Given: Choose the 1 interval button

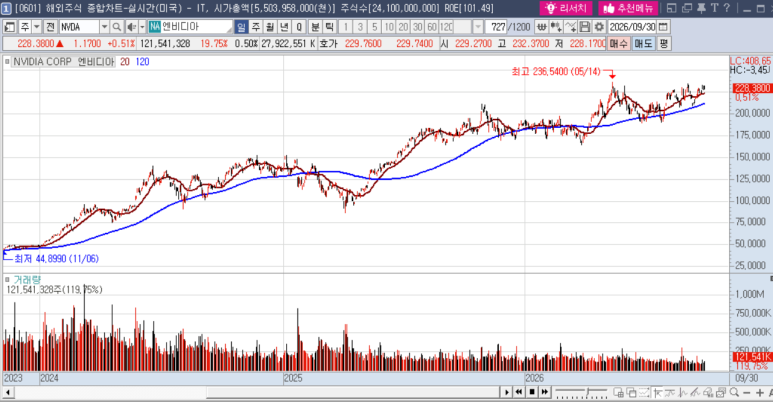Looking at the screenshot, I should click(x=346, y=27).
